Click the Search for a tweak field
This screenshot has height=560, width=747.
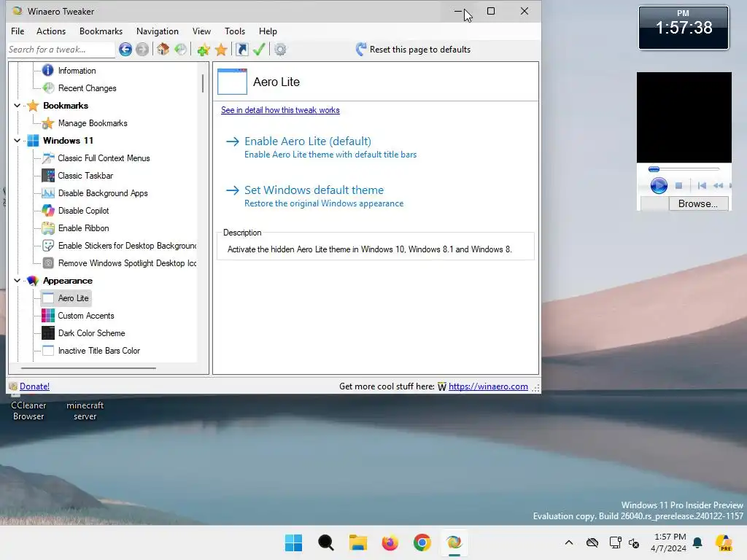click(61, 50)
